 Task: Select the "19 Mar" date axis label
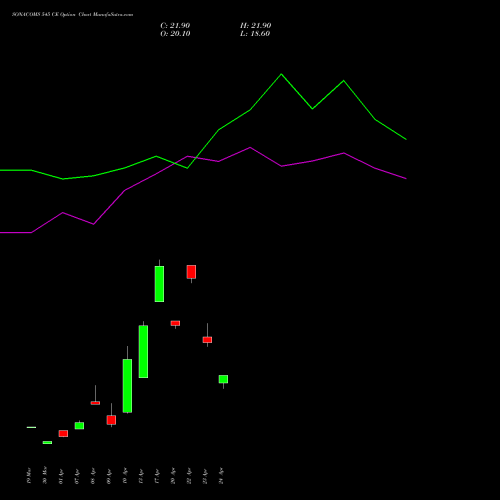[x=29, y=476]
